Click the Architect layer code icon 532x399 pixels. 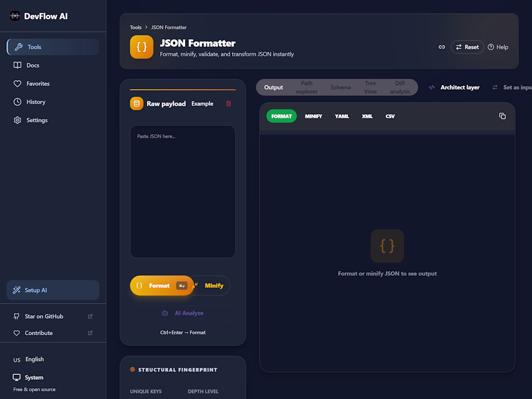pos(431,87)
